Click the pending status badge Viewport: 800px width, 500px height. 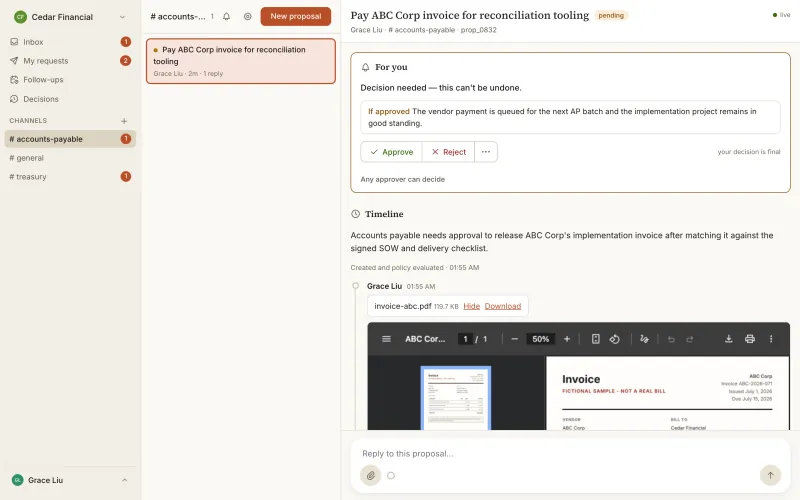(611, 15)
